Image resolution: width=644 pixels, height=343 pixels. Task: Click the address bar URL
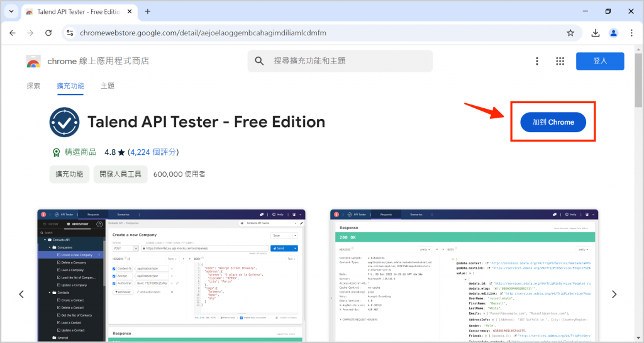point(203,33)
